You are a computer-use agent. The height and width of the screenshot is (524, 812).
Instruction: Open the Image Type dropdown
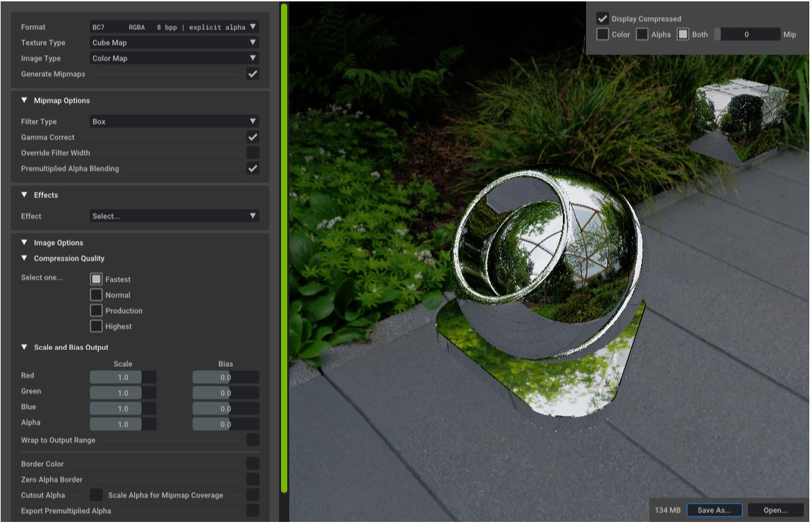tap(174, 58)
